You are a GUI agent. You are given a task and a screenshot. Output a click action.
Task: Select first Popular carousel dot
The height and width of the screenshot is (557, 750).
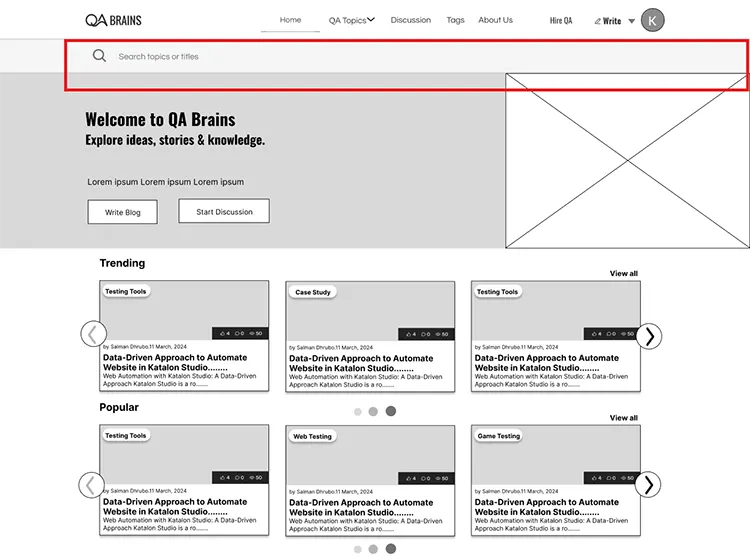[x=358, y=549]
